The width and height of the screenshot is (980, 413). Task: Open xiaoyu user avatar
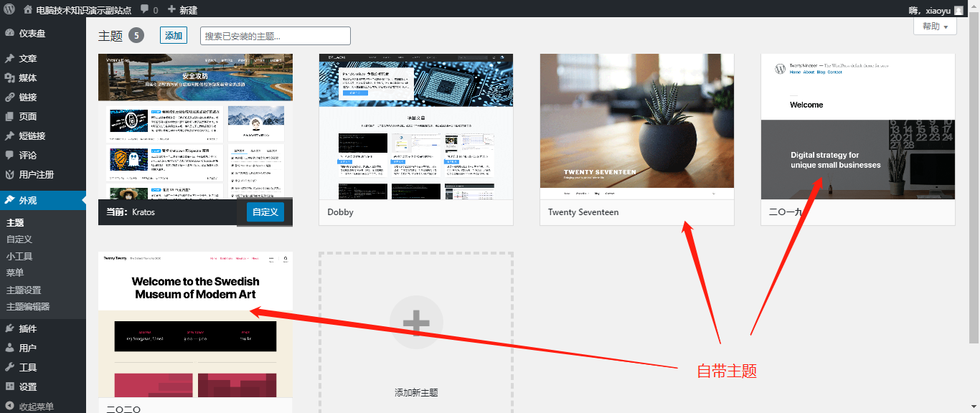[x=959, y=10]
